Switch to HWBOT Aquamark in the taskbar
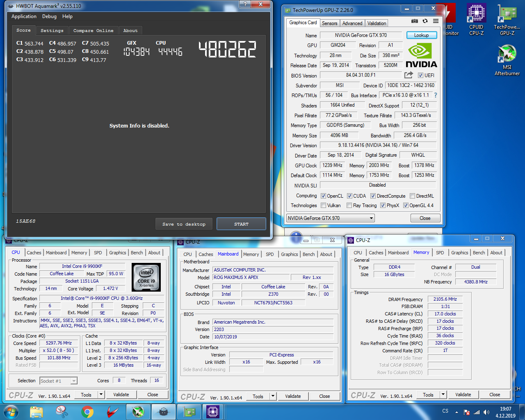The height and width of the screenshot is (420, 525). point(164,412)
